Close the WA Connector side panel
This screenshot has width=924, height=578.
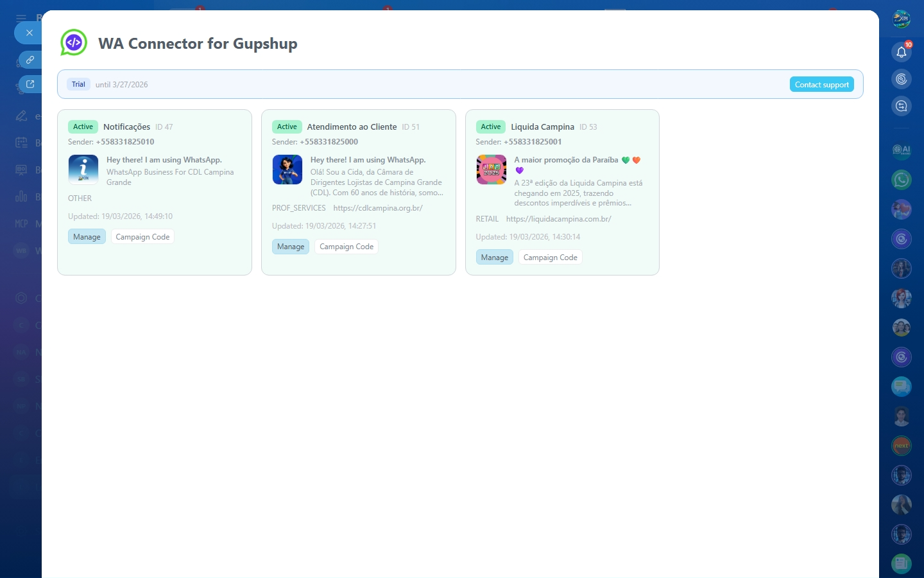pyautogui.click(x=29, y=33)
